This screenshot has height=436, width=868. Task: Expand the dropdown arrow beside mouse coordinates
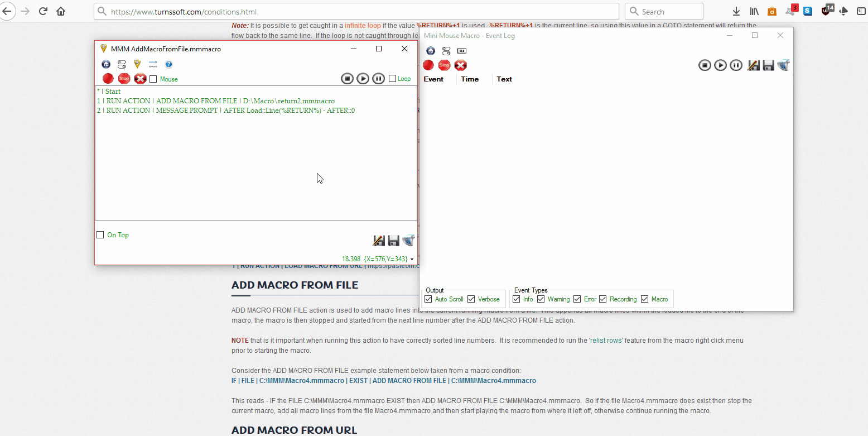point(412,259)
